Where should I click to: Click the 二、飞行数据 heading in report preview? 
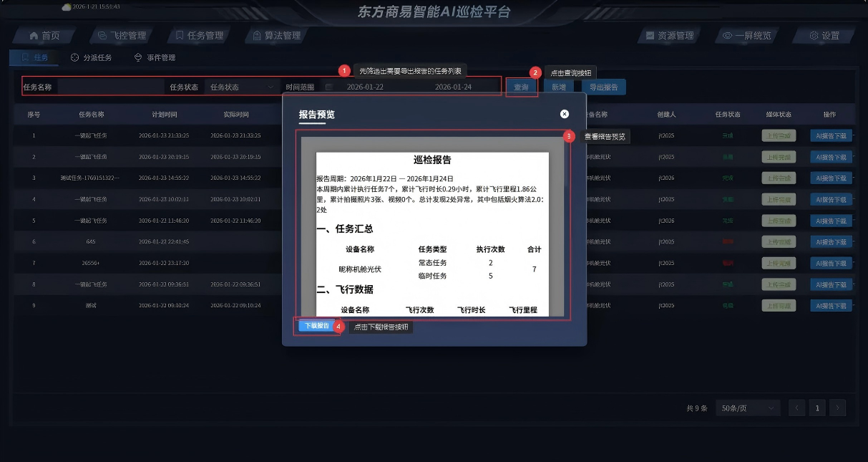[345, 290]
